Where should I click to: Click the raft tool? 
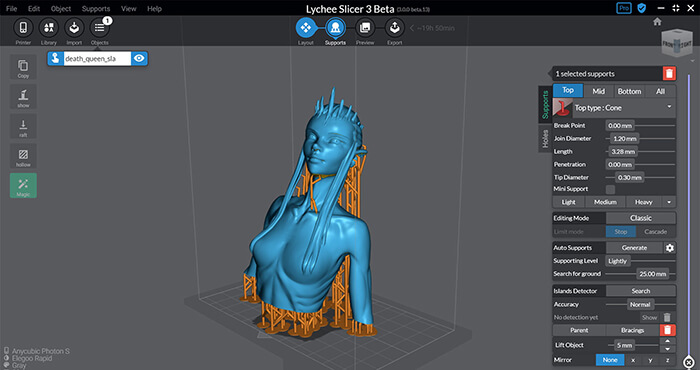coord(23,126)
